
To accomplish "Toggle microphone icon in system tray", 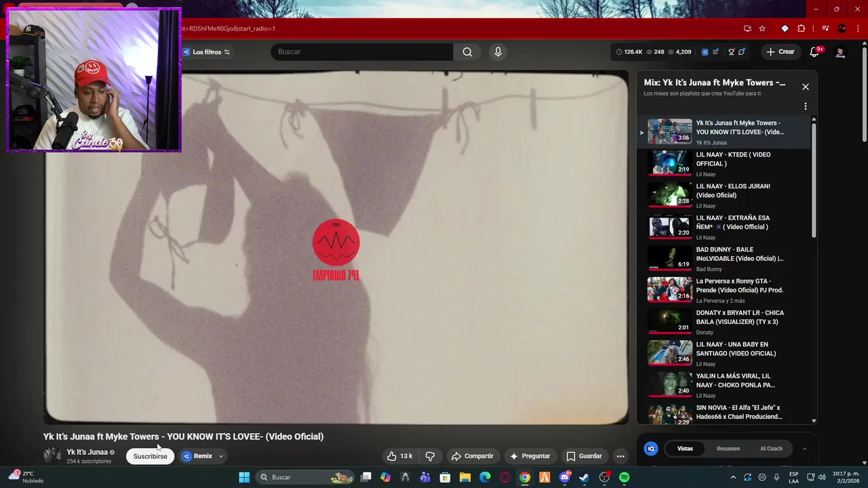I will (x=776, y=477).
